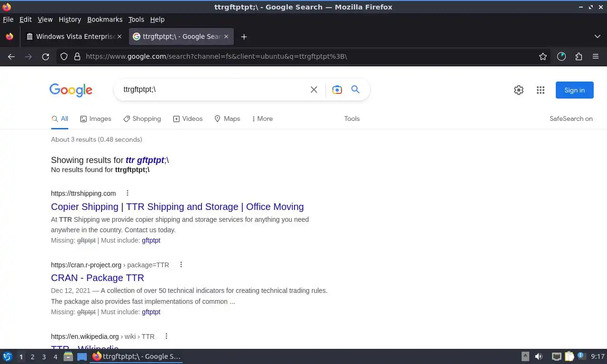Open a new tab with plus button
The width and height of the screenshot is (607, 364).
[244, 36]
